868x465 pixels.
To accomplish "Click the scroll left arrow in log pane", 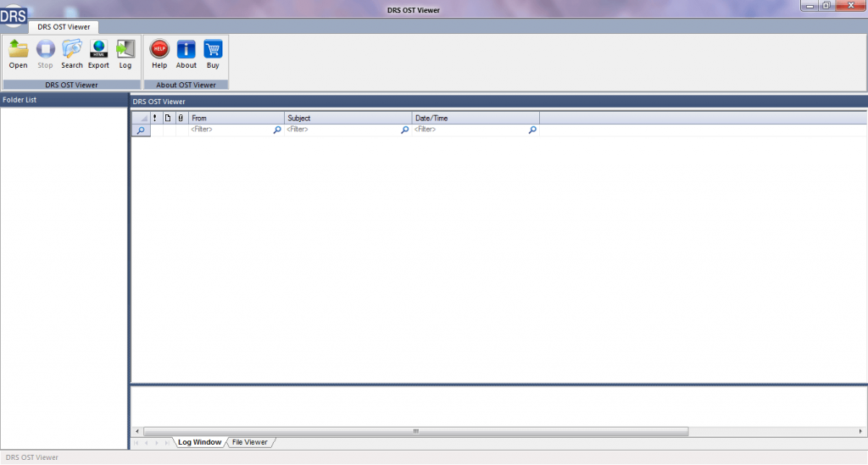I will 137,431.
